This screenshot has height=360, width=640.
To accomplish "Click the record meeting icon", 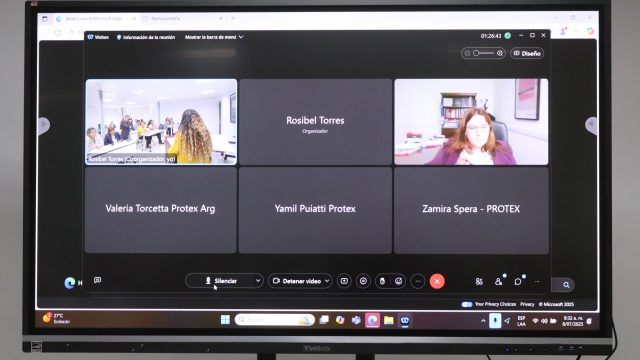I will point(363,281).
